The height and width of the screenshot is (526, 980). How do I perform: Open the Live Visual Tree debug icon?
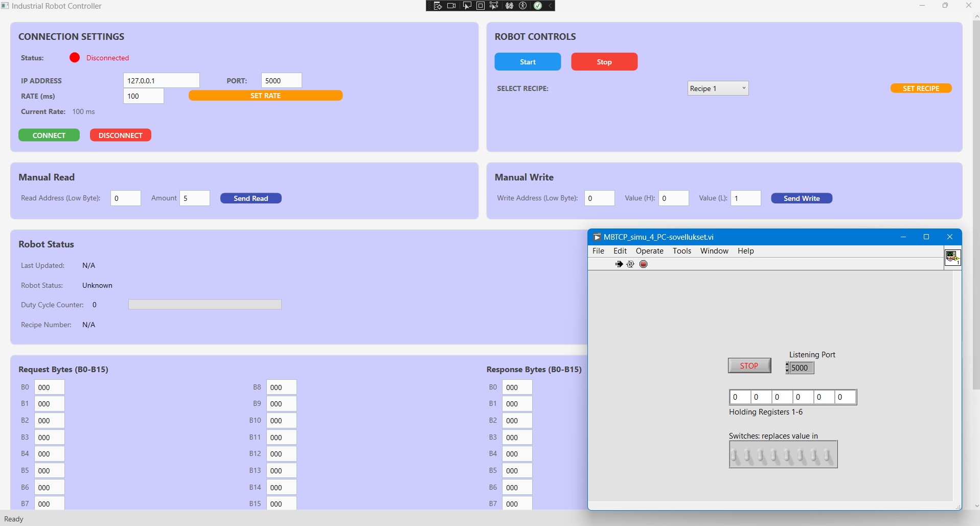point(438,6)
